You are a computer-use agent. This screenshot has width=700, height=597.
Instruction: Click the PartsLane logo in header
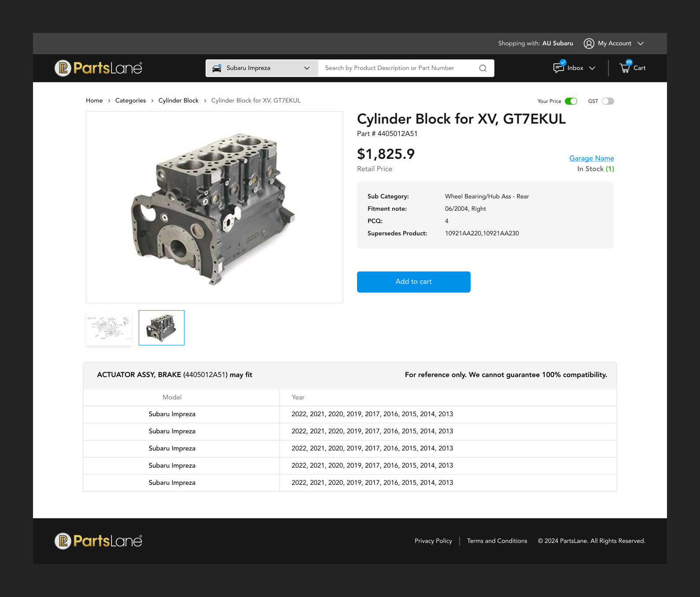(98, 68)
